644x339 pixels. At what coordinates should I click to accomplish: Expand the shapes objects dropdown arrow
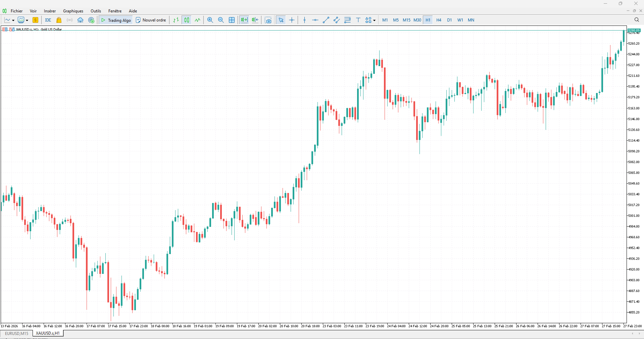point(374,20)
